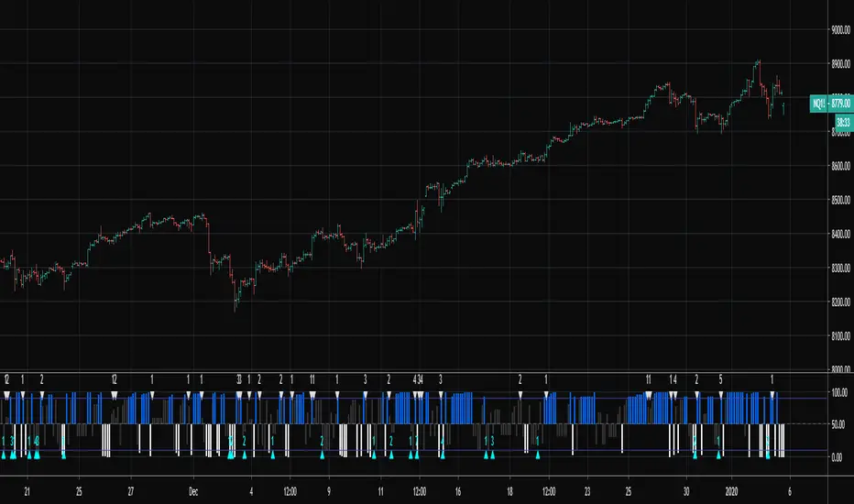Click the 8600.00 price axis label
This screenshot has height=504, width=854.
coord(840,166)
